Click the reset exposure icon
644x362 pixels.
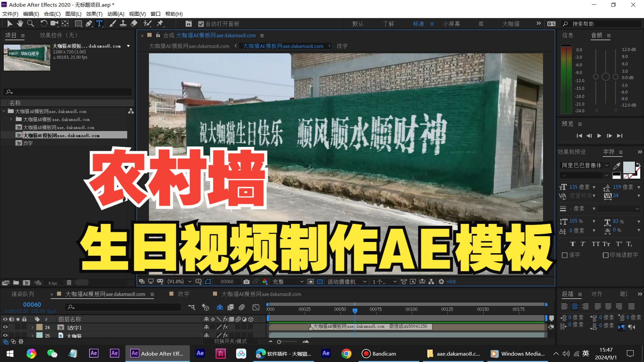(x=441, y=282)
